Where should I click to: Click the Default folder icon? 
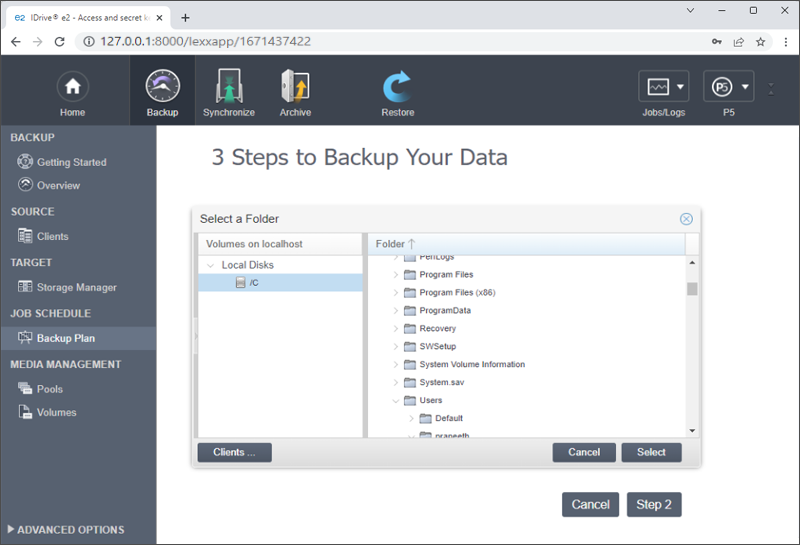coord(426,418)
